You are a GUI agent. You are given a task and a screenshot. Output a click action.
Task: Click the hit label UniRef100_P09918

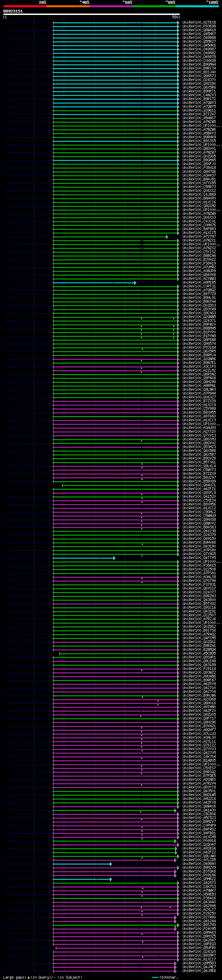coord(199,841)
